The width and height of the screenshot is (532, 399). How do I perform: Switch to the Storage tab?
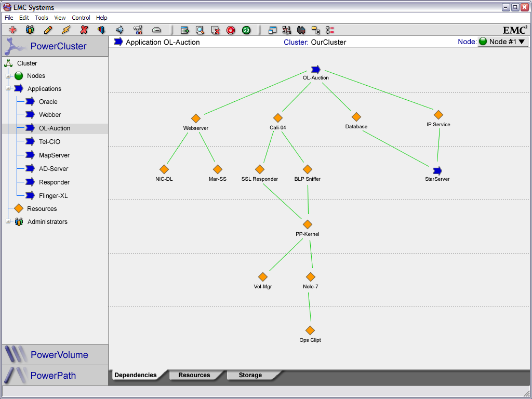click(x=250, y=375)
